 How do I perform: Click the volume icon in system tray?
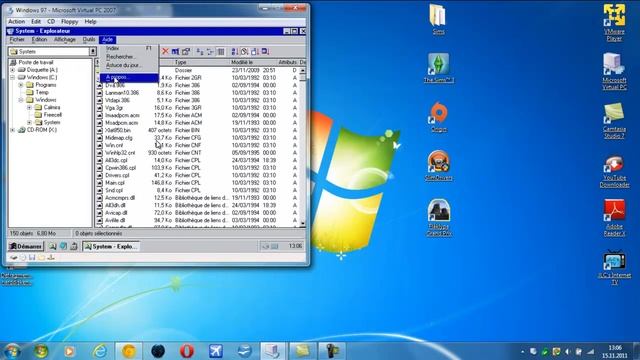[x=568, y=351]
